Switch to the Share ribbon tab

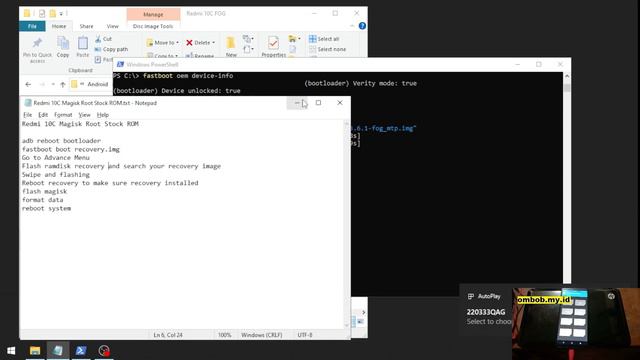[x=86, y=26]
